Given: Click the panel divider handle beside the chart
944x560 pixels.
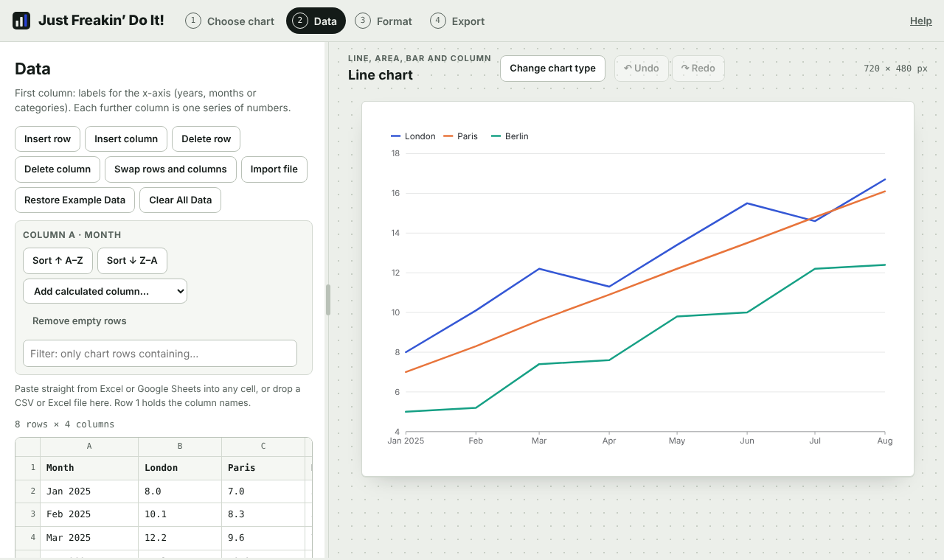Looking at the screenshot, I should tap(328, 300).
